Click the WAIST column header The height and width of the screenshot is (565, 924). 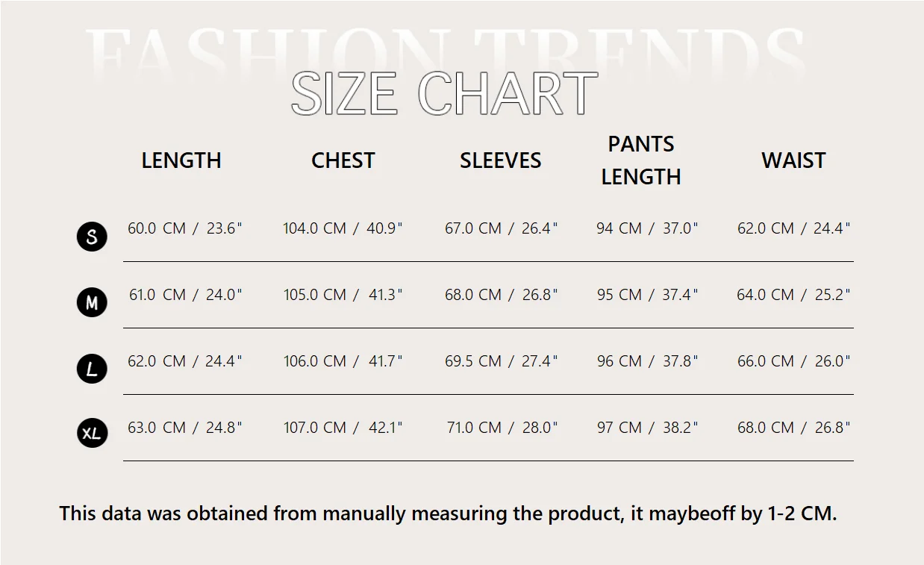pyautogui.click(x=793, y=160)
